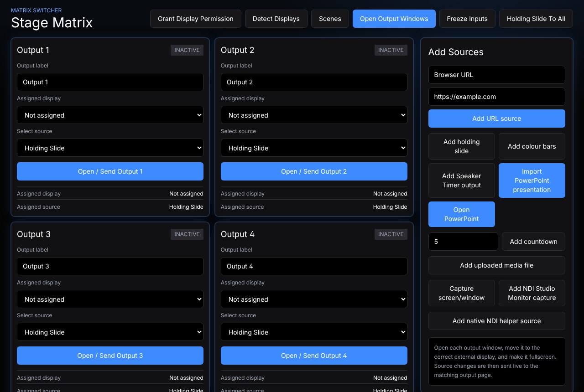584x392 pixels.
Task: Add NDI Studio Monitor capture
Action: tap(532, 293)
